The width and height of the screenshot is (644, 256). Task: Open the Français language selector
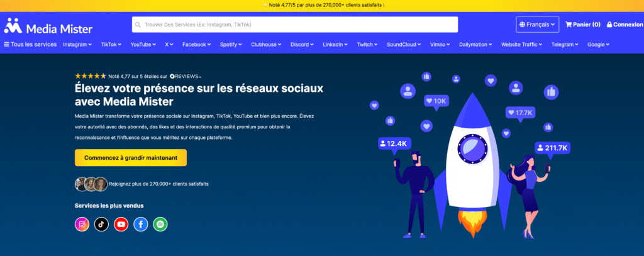click(537, 25)
